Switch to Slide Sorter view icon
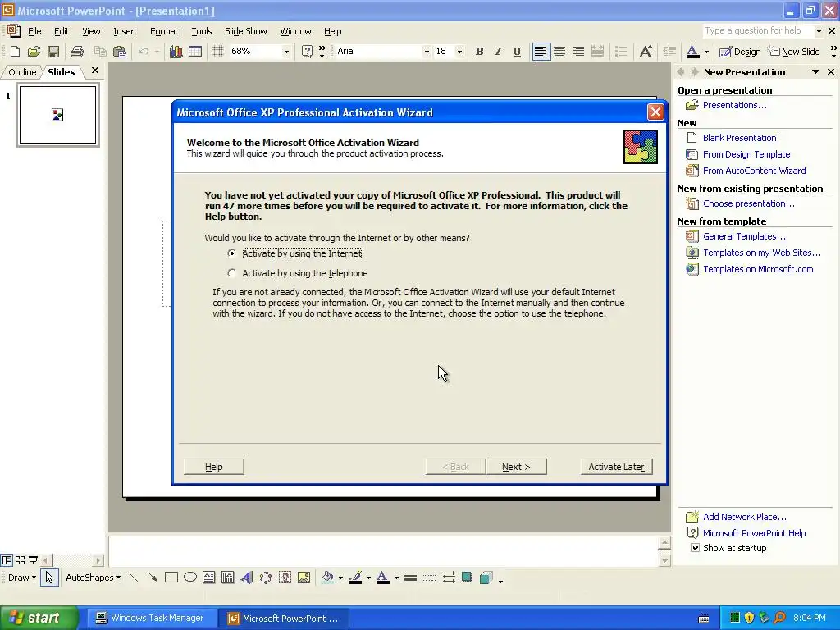This screenshot has height=630, width=840. (20, 560)
